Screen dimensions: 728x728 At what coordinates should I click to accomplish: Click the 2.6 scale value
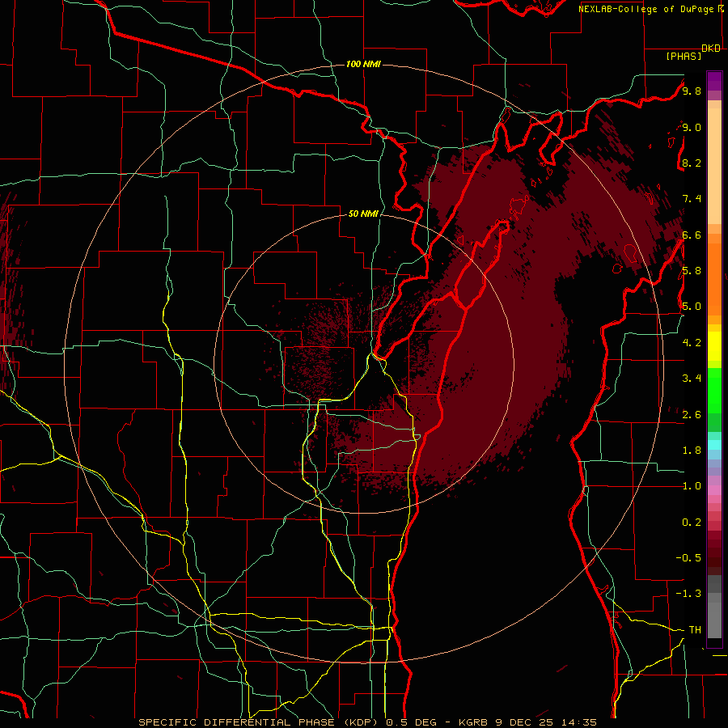click(692, 415)
